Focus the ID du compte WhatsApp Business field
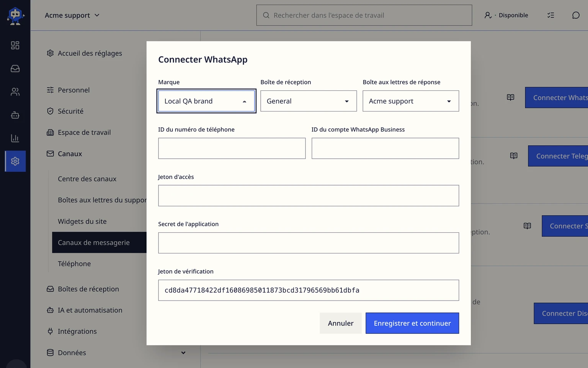The width and height of the screenshot is (588, 368). coord(385,148)
